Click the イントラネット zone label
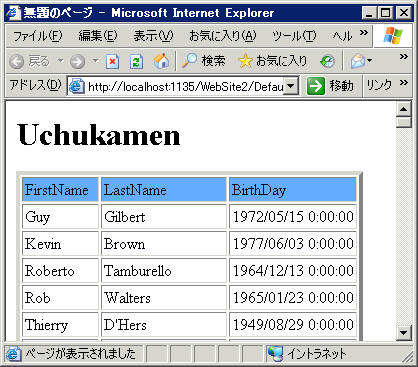 317,354
